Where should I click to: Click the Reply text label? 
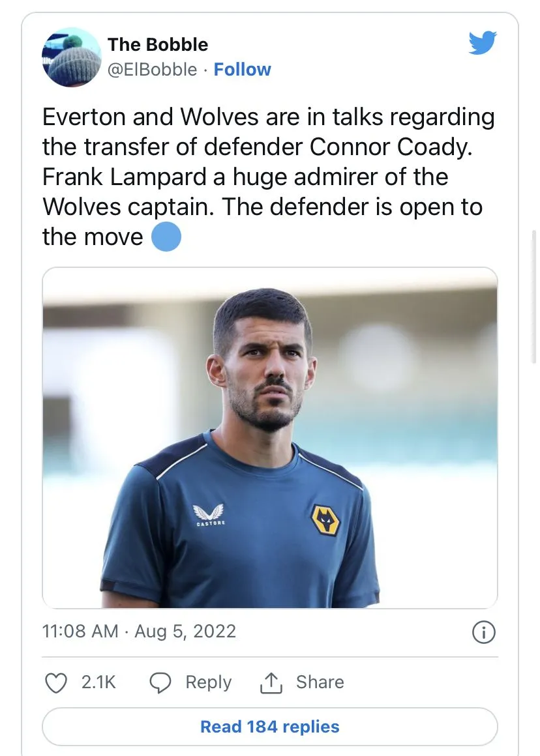tap(208, 682)
